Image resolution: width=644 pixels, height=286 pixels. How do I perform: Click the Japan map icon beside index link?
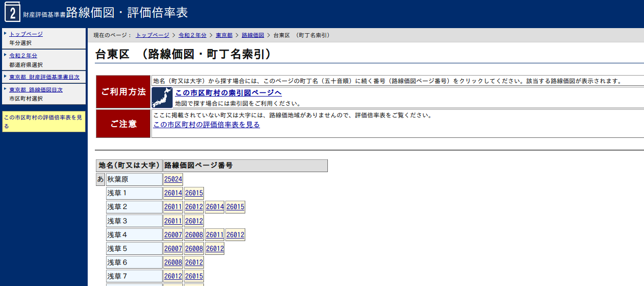point(163,97)
